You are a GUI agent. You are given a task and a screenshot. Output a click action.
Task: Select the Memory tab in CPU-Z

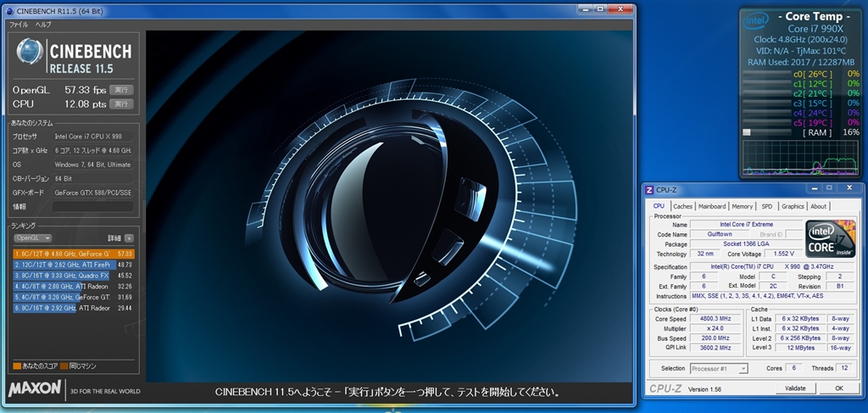pyautogui.click(x=742, y=206)
